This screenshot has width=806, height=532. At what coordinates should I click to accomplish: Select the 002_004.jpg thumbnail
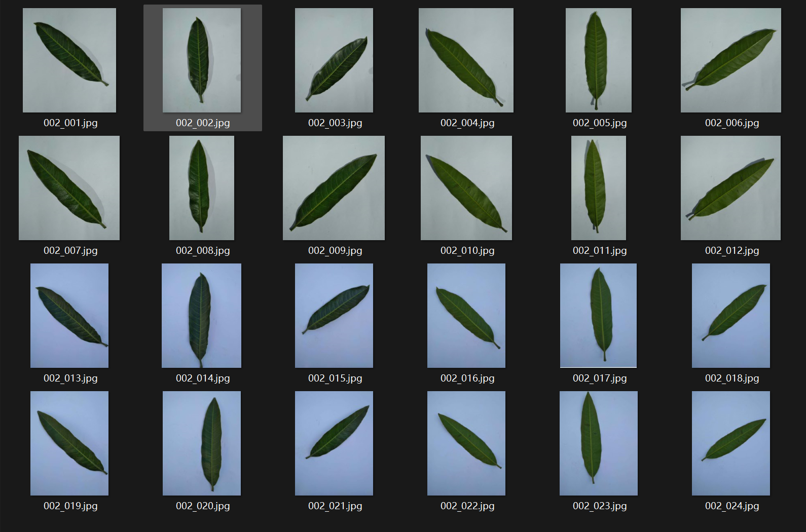coord(466,60)
